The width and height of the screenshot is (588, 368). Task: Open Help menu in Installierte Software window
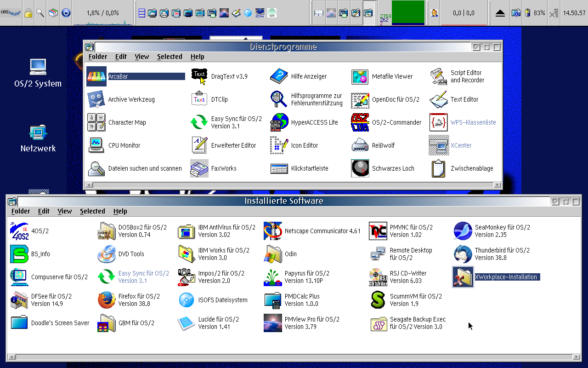click(x=120, y=211)
